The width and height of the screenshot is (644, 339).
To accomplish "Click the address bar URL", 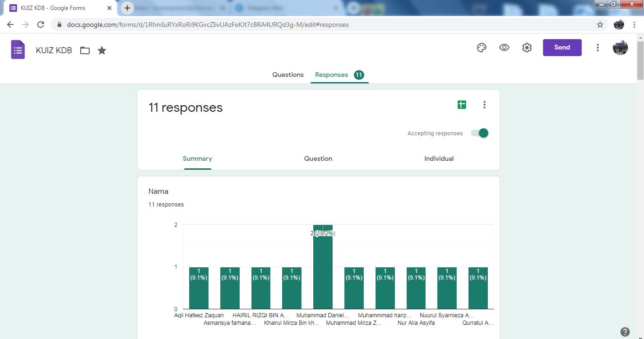I will point(208,25).
